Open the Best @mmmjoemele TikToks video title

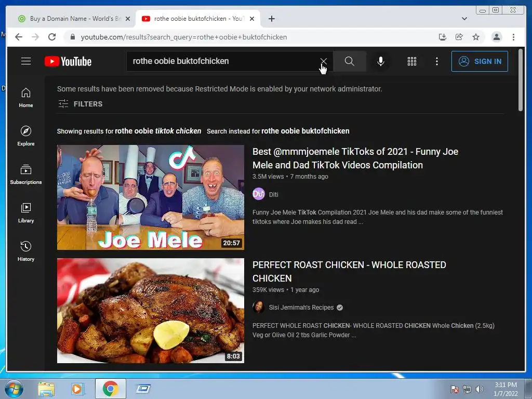pos(355,158)
